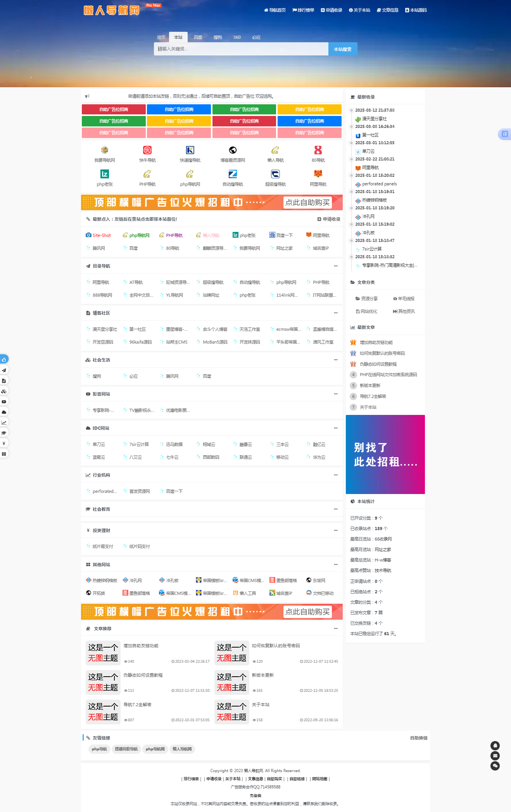
Task: Expand the 社会生活 section more menu
Action: (336, 360)
